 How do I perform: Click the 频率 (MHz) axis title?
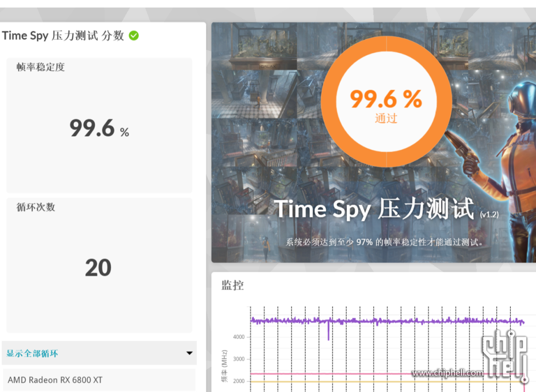(x=224, y=366)
